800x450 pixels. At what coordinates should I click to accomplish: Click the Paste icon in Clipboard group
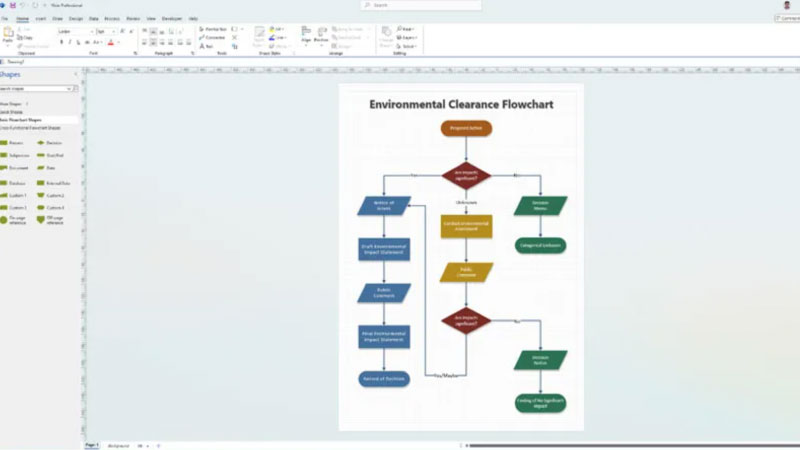8,34
